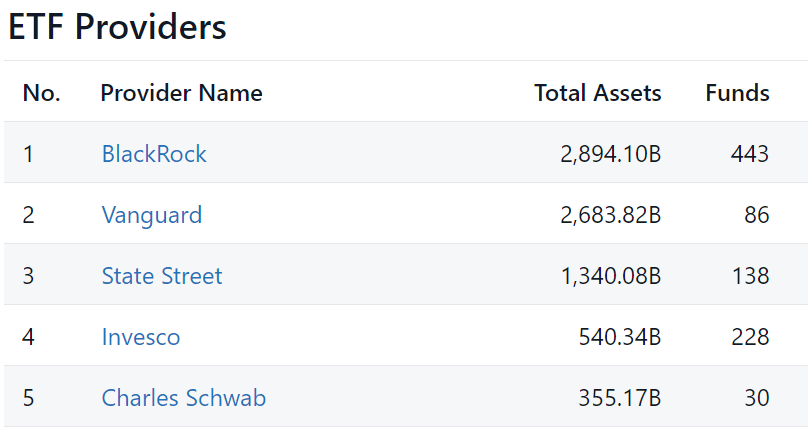Select the Charles Schwab link
The image size is (808, 433).
183,397
